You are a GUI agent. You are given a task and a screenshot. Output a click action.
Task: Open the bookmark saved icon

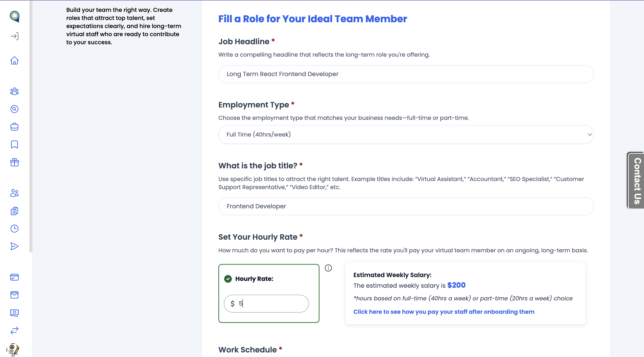[14, 144]
